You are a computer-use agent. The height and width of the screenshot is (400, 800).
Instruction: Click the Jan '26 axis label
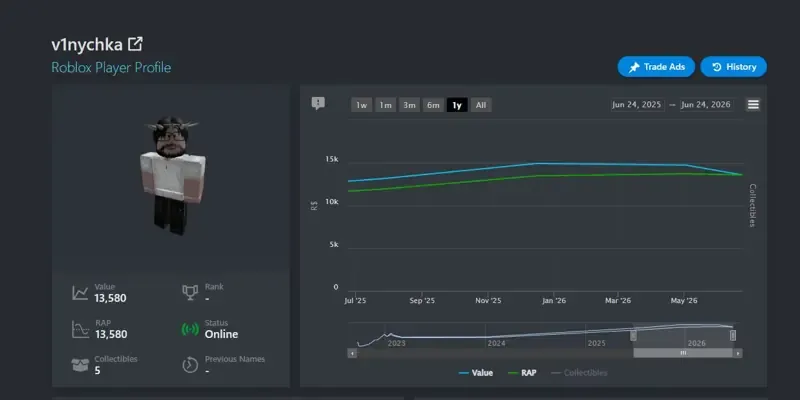coord(554,301)
